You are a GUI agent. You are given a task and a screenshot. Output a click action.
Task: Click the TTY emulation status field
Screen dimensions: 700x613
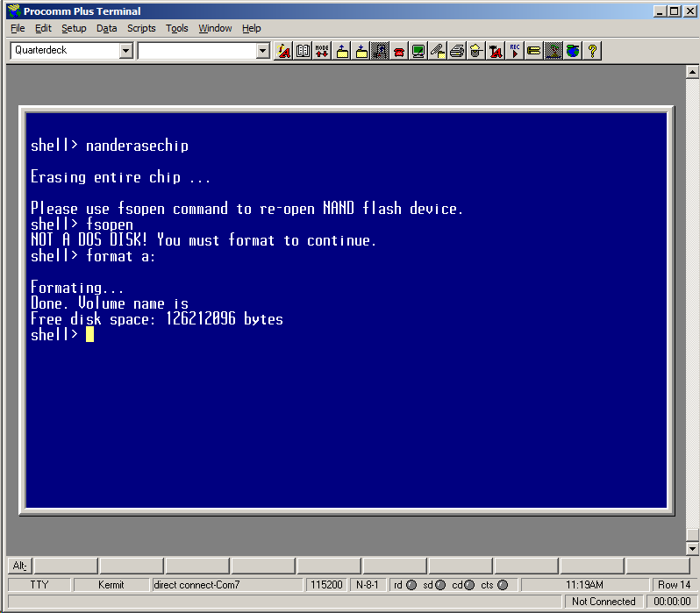point(39,584)
